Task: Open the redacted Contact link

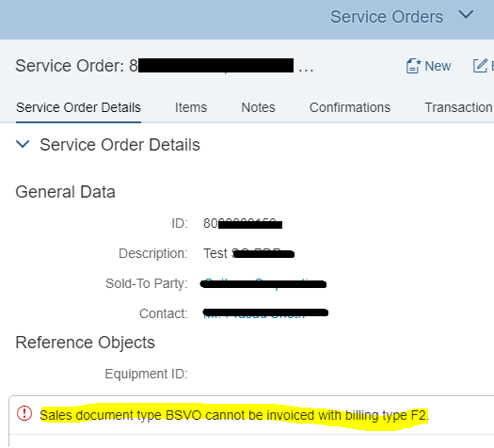Action: click(265, 313)
